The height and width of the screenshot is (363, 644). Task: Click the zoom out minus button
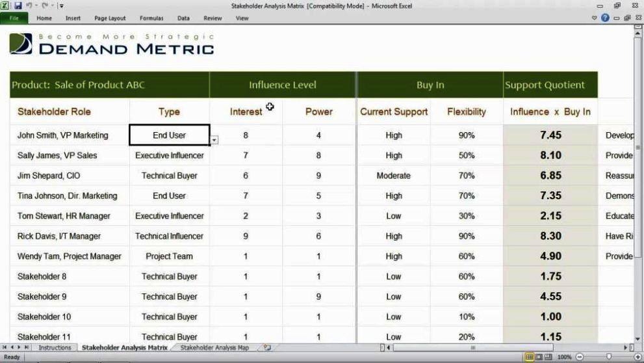579,357
